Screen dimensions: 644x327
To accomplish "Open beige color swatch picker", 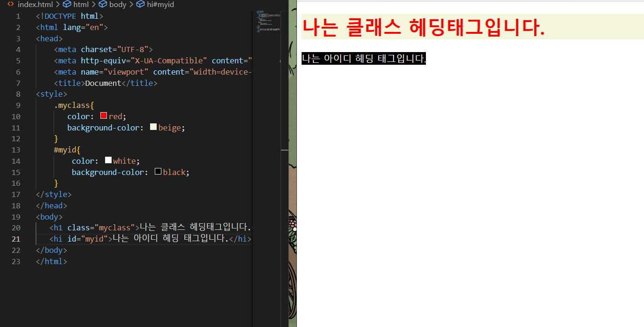I will coord(153,127).
